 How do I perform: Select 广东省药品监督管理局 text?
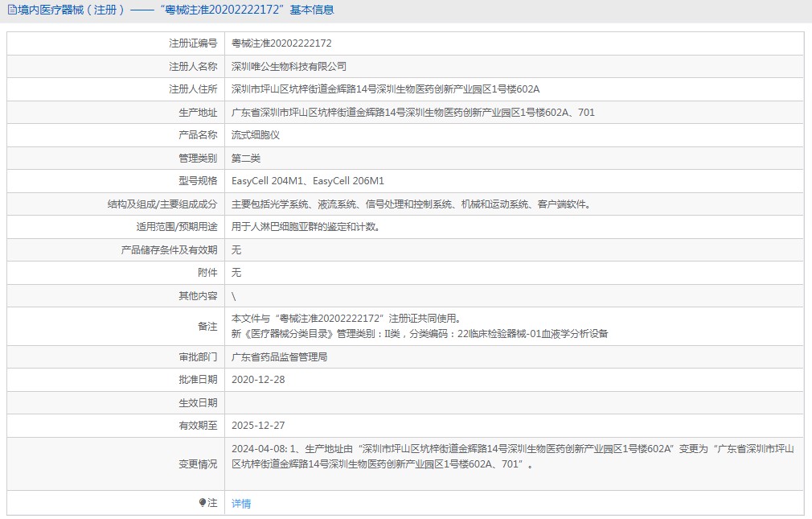(x=279, y=356)
